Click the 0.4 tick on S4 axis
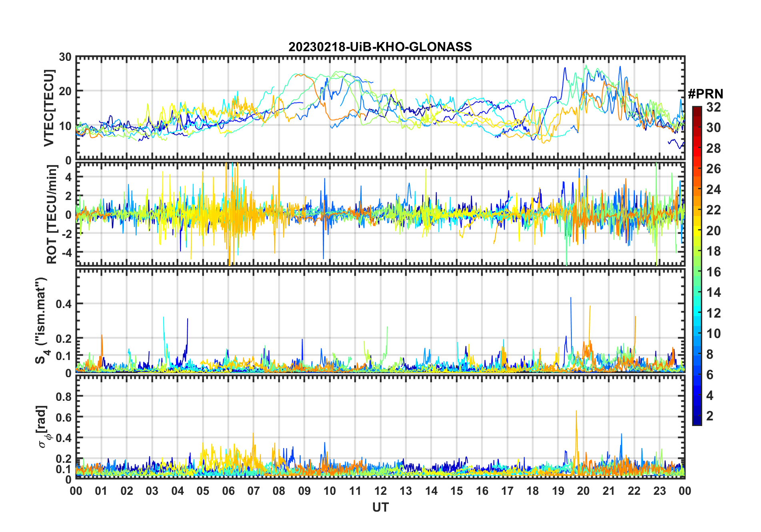This screenshot has width=761, height=532. pyautogui.click(x=64, y=304)
